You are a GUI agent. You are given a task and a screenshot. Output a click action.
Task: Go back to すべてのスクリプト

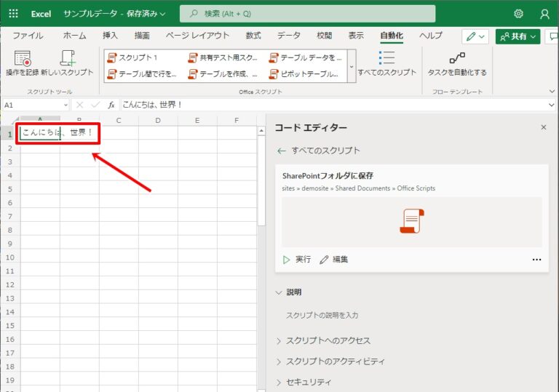(319, 151)
